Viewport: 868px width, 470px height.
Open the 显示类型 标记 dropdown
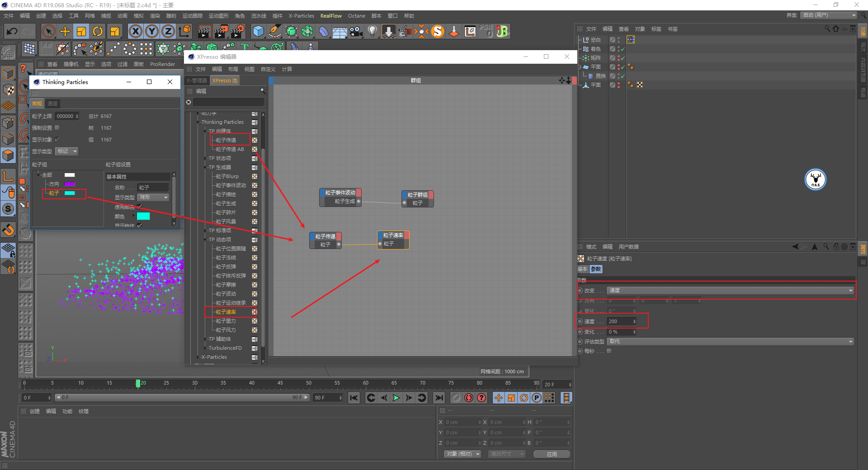click(x=67, y=151)
